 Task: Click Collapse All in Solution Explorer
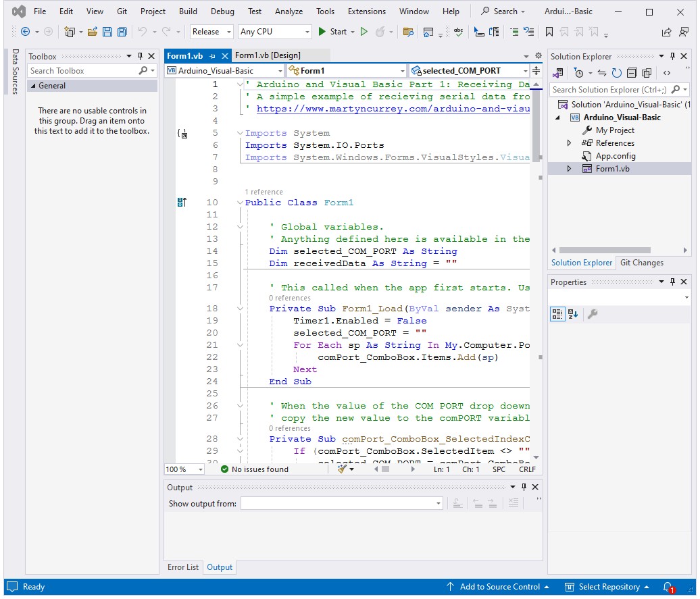(x=631, y=73)
